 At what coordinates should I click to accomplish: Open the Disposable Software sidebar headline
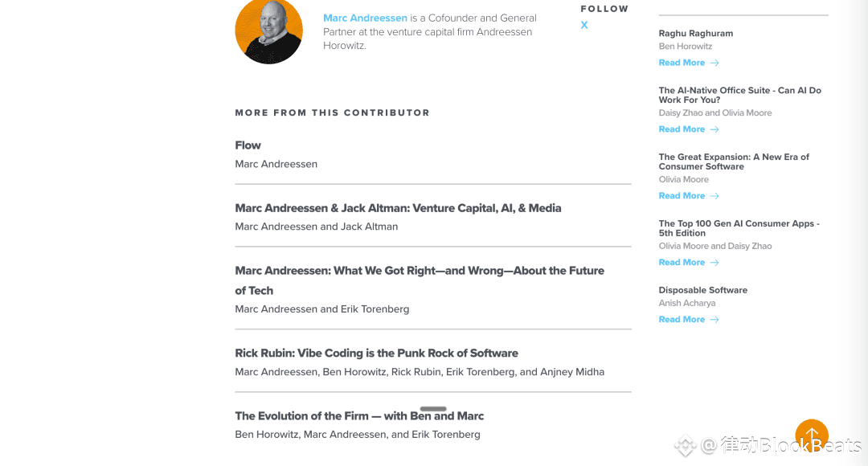tap(702, 290)
